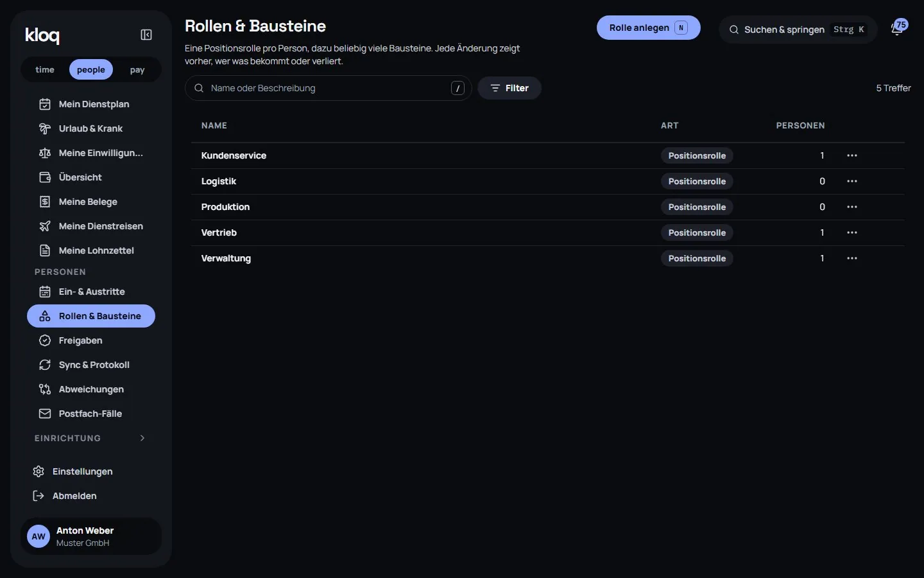This screenshot has width=924, height=578.
Task: Open Anton Weber account card
Action: (x=91, y=536)
